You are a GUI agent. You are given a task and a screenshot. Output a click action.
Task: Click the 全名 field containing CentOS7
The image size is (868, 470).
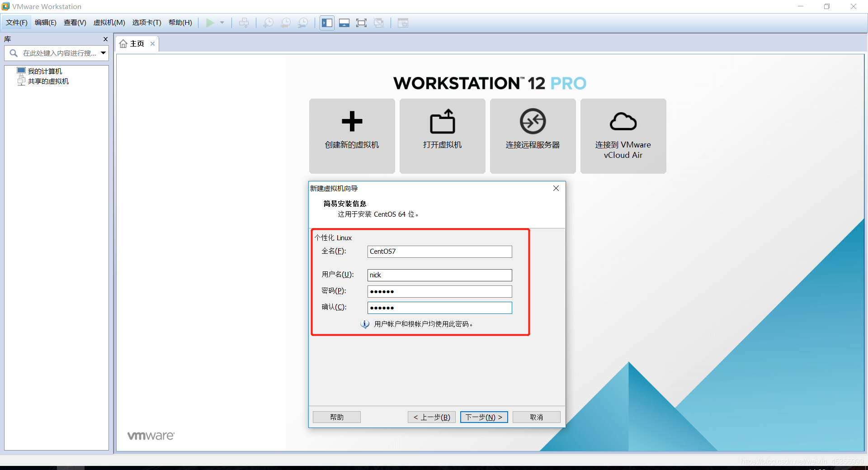[x=439, y=252]
